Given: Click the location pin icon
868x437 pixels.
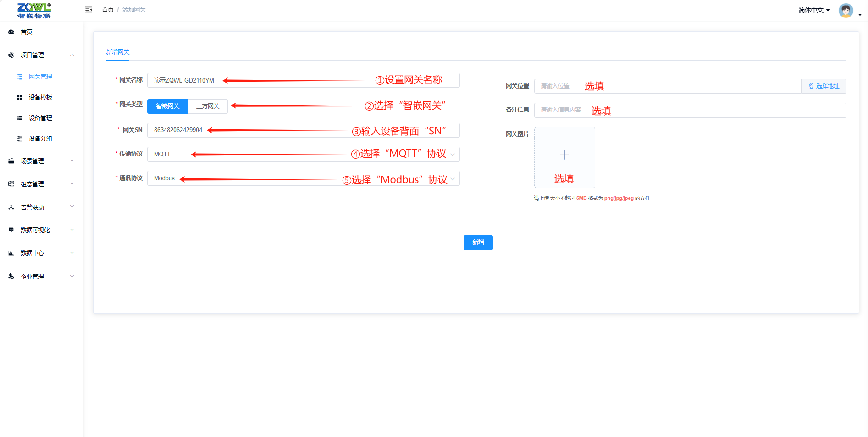Looking at the screenshot, I should coord(811,86).
